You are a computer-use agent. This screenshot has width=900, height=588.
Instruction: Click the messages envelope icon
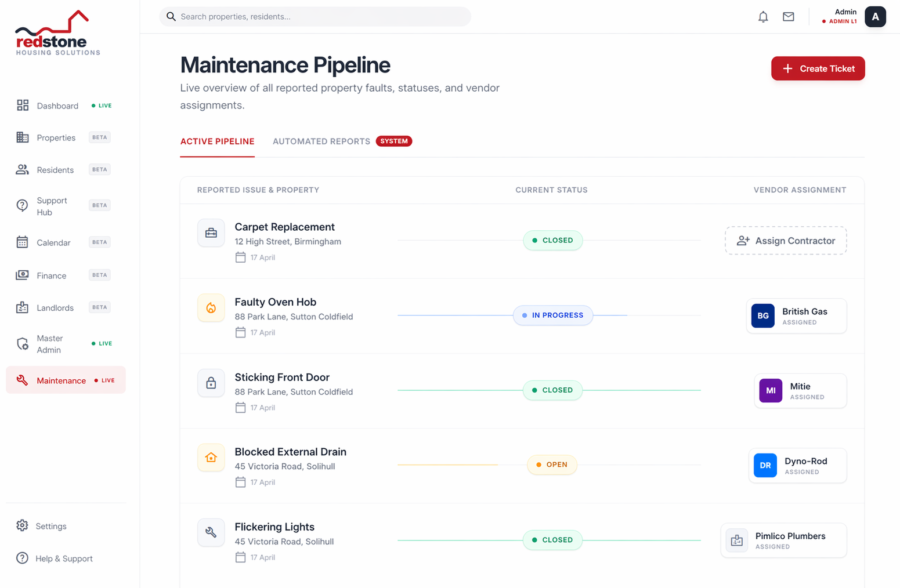[x=788, y=16]
